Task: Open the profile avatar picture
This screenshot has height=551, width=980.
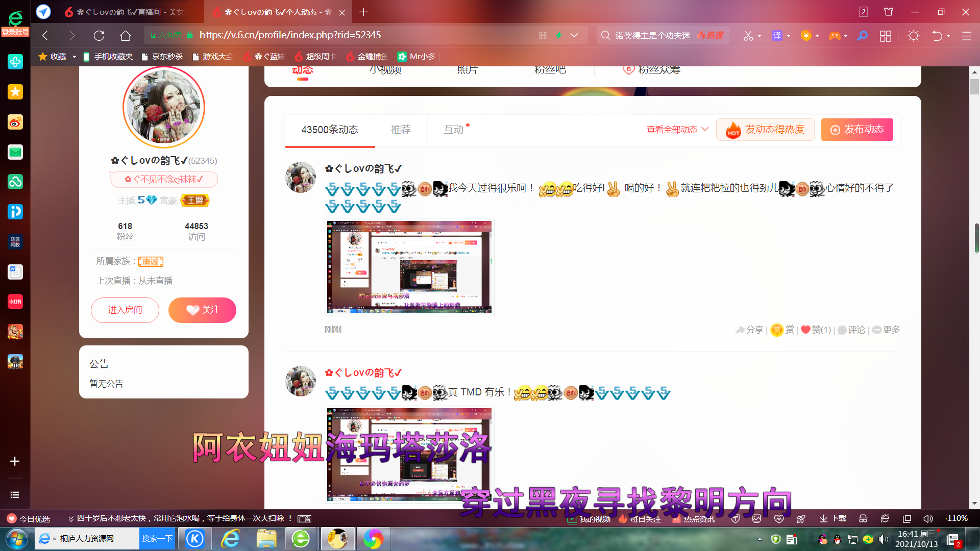Action: (x=164, y=107)
